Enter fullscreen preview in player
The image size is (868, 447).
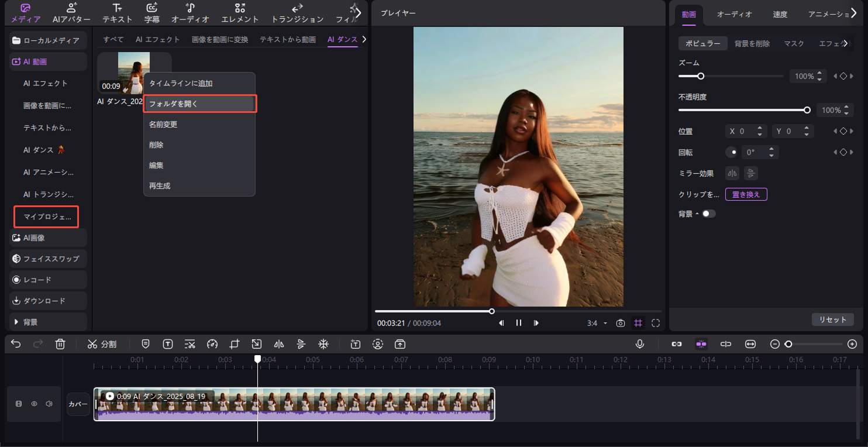[656, 323]
